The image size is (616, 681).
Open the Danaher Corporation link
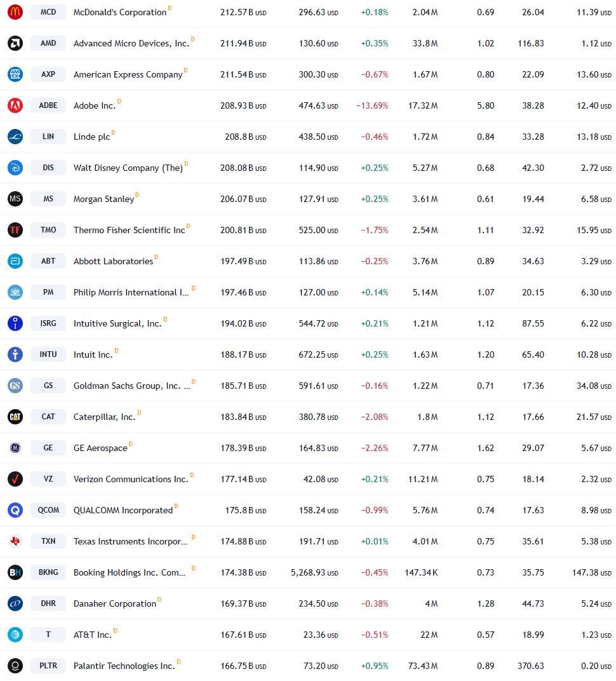115,603
